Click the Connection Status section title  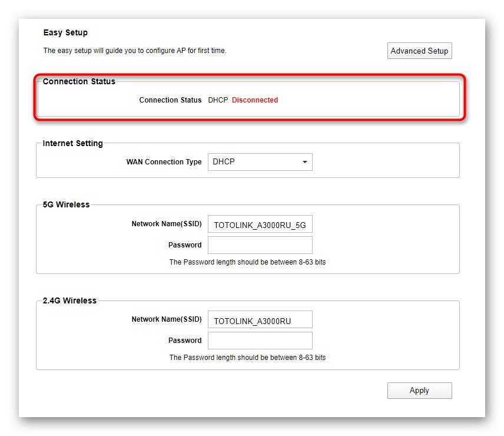[79, 81]
